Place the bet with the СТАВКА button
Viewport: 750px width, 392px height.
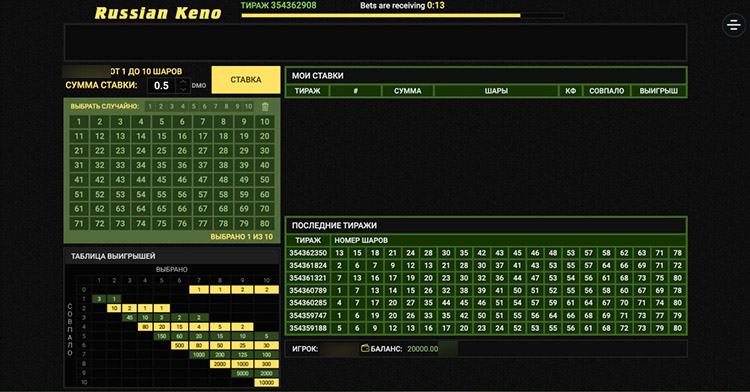246,79
